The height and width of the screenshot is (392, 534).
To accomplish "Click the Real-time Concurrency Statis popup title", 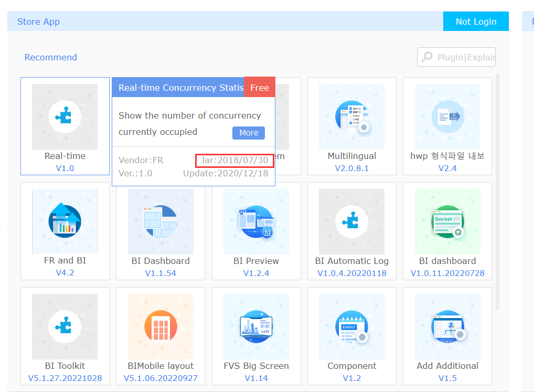I will [x=181, y=88].
